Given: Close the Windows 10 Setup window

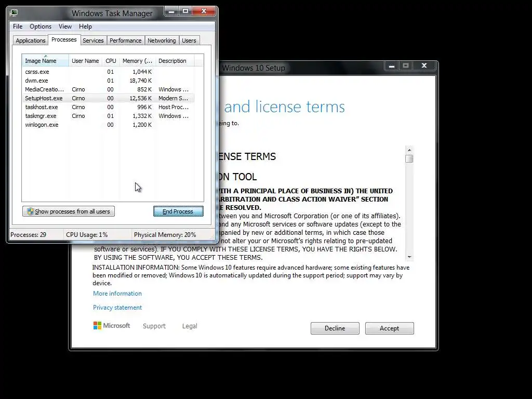Looking at the screenshot, I should (424, 66).
